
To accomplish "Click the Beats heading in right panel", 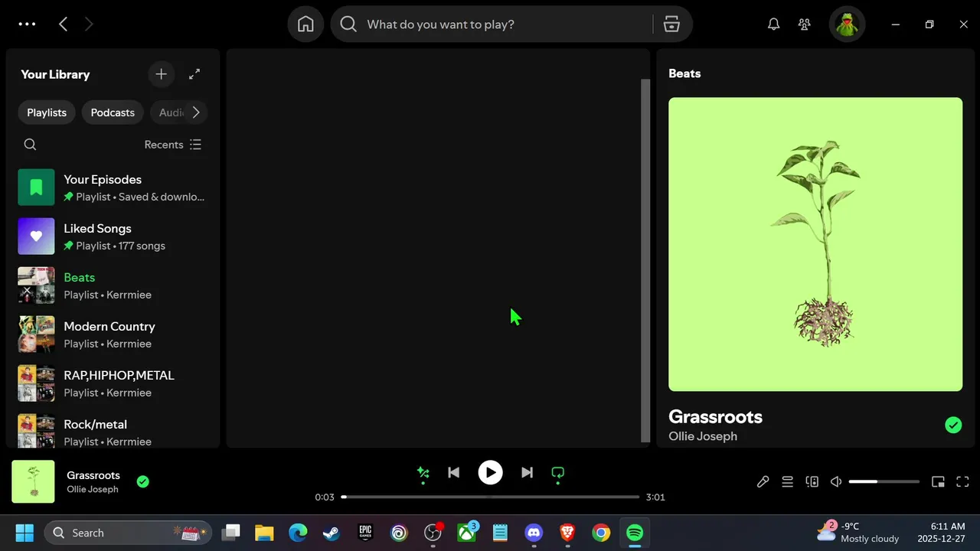I will coord(684,73).
